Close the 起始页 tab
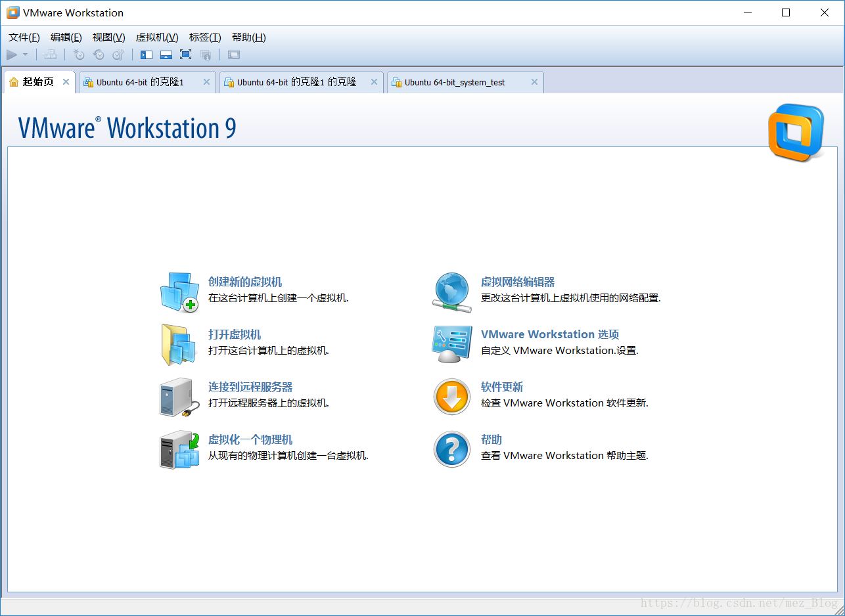845x616 pixels. tap(66, 82)
